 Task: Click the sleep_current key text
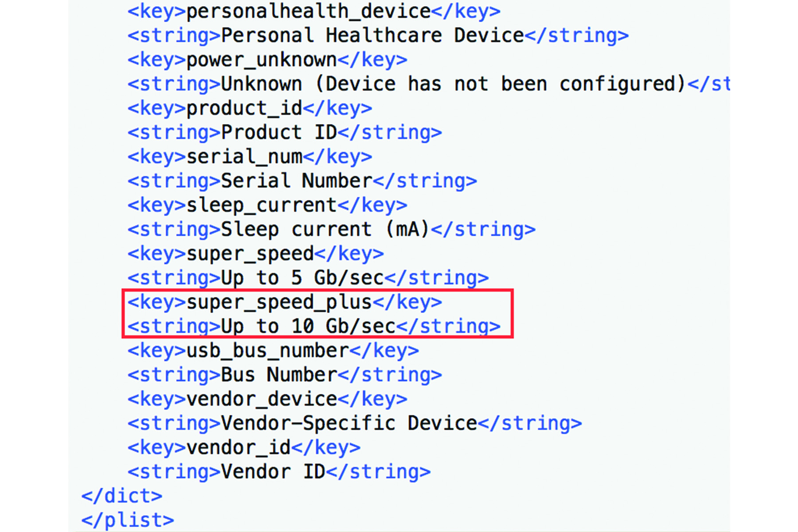click(x=261, y=205)
